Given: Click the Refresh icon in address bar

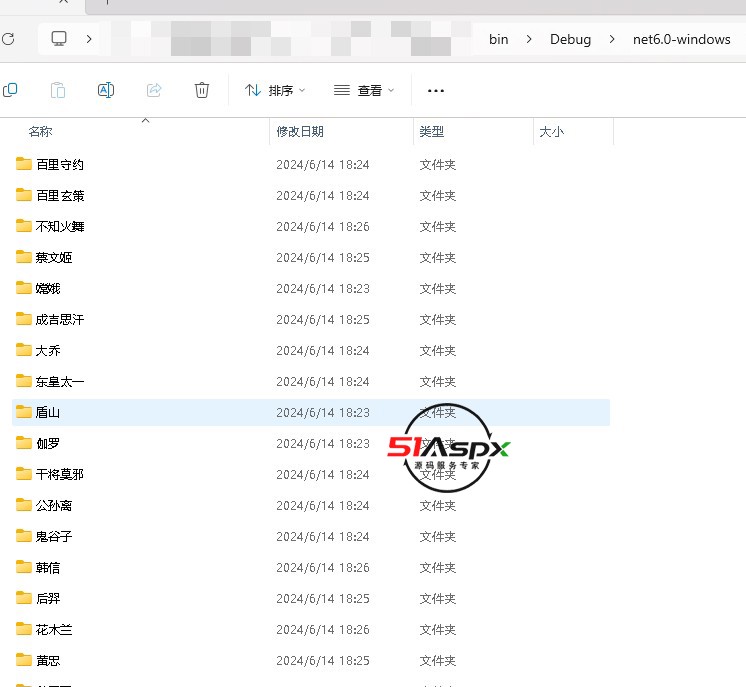Looking at the screenshot, I should click(8, 39).
